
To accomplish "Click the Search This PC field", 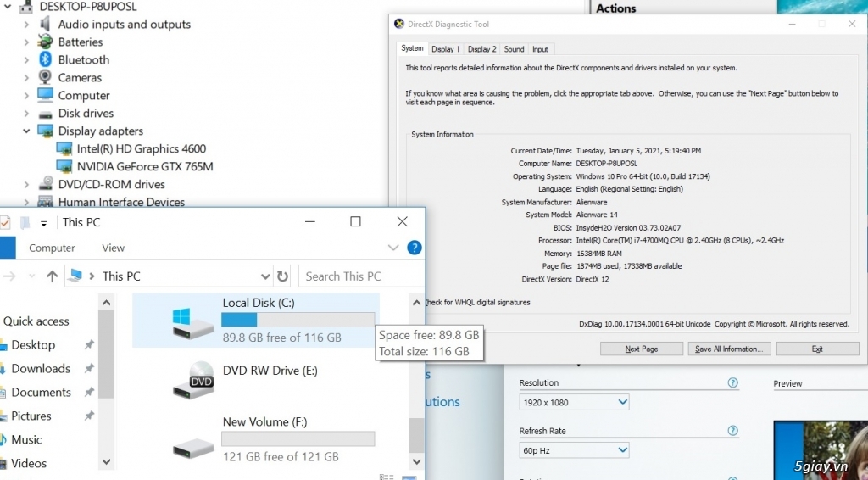I will pyautogui.click(x=362, y=276).
